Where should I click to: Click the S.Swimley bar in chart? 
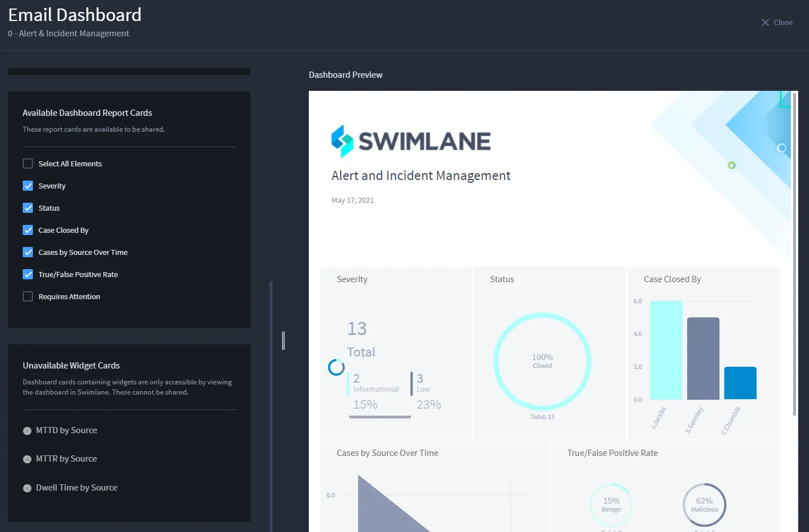(x=703, y=358)
